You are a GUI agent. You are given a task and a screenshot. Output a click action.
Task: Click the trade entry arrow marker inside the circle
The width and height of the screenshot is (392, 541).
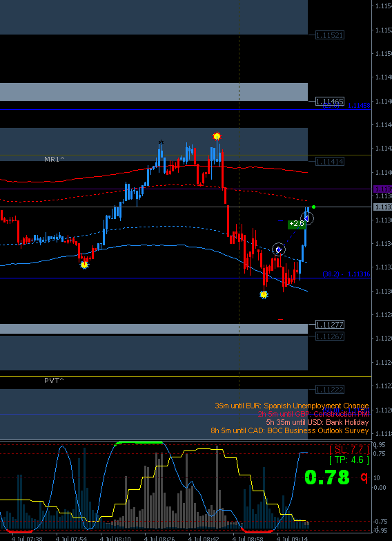[x=279, y=249]
